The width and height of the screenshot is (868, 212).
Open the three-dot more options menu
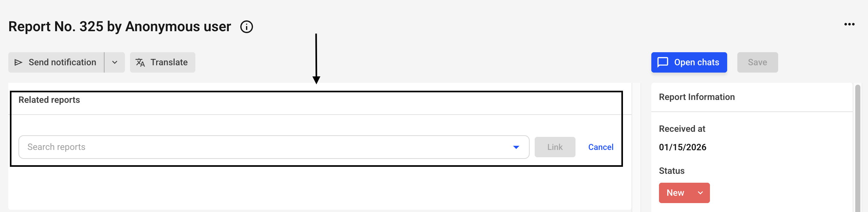[x=849, y=24]
